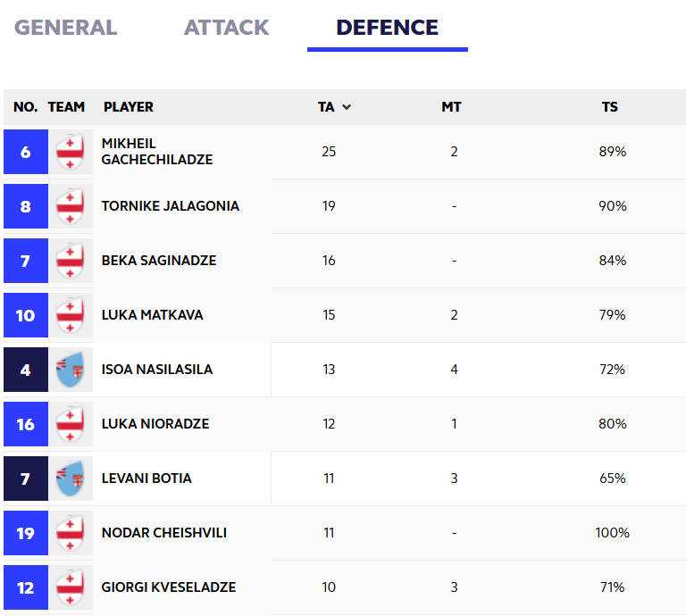Viewport: 686px width, 616px height.
Task: Click Georgia flag next to Luka Nioradze
Action: click(x=70, y=424)
